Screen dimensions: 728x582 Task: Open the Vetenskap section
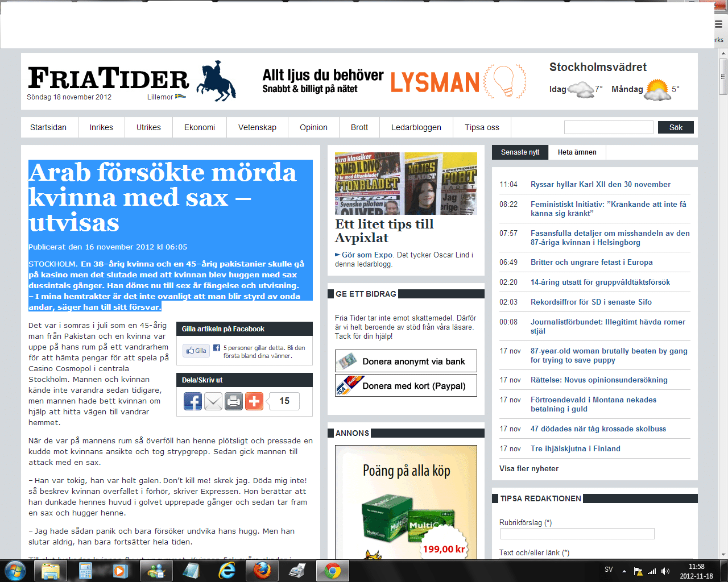tap(257, 127)
